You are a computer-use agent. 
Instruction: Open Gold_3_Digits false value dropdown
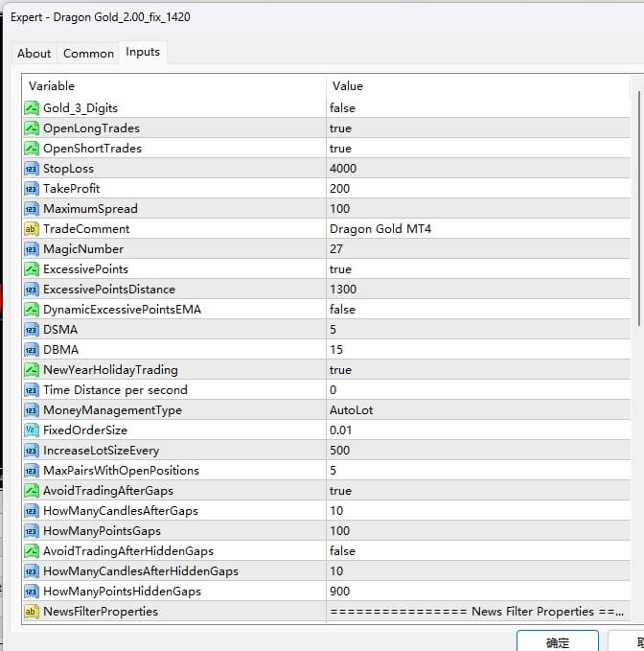pos(478,108)
